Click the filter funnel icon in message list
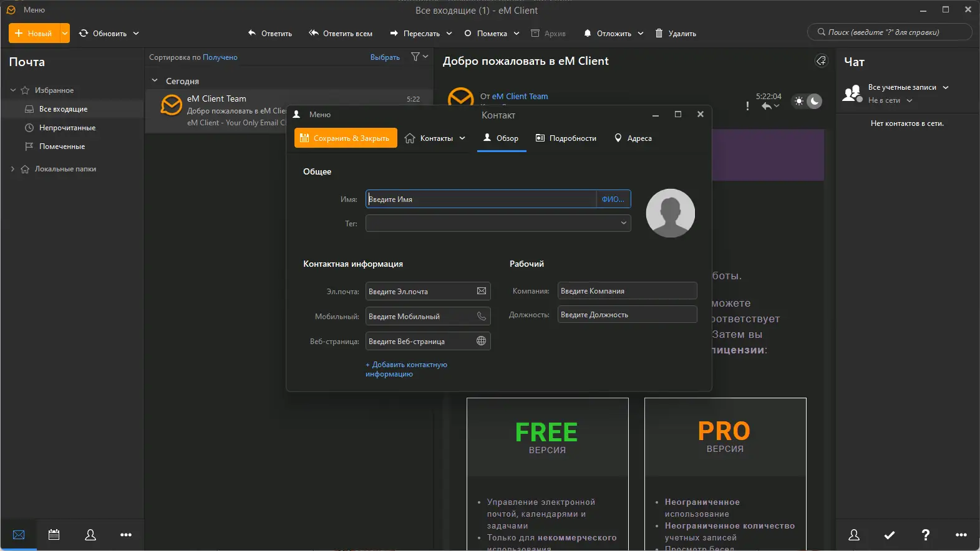The image size is (980, 551). tap(415, 57)
